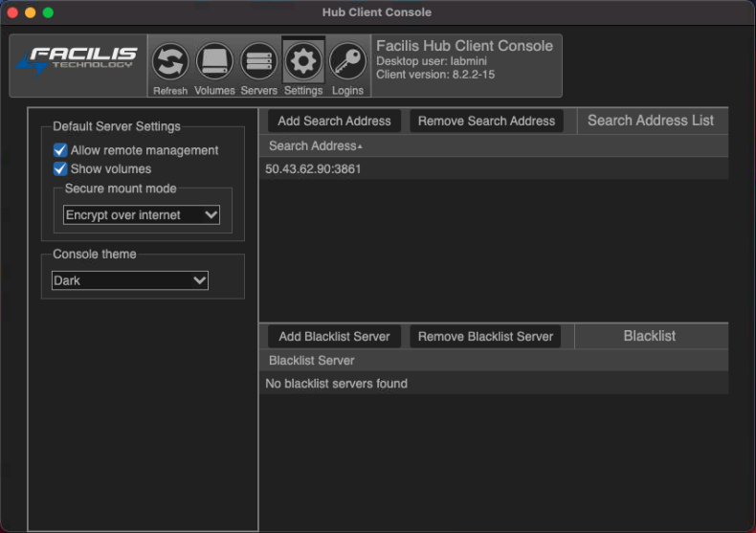Click the No blacklist servers found row
The height and width of the screenshot is (533, 756).
(x=494, y=384)
